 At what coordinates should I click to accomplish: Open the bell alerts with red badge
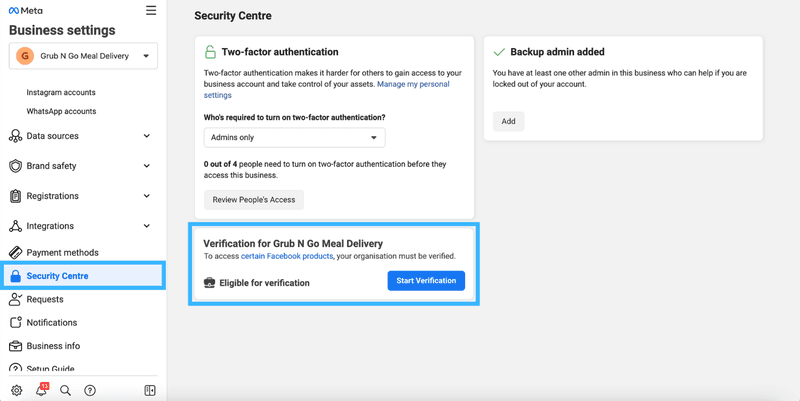41,390
